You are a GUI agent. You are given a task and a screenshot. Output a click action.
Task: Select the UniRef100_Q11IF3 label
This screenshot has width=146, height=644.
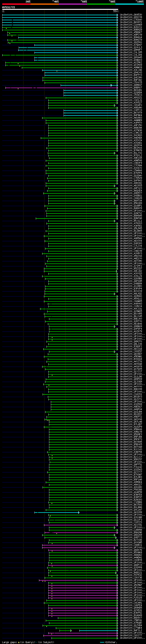pyautogui.click(x=131, y=520)
